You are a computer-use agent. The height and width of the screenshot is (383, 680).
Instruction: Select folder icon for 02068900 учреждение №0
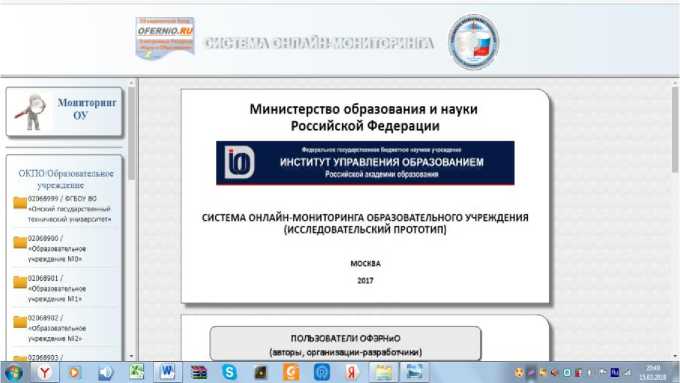pos(20,242)
